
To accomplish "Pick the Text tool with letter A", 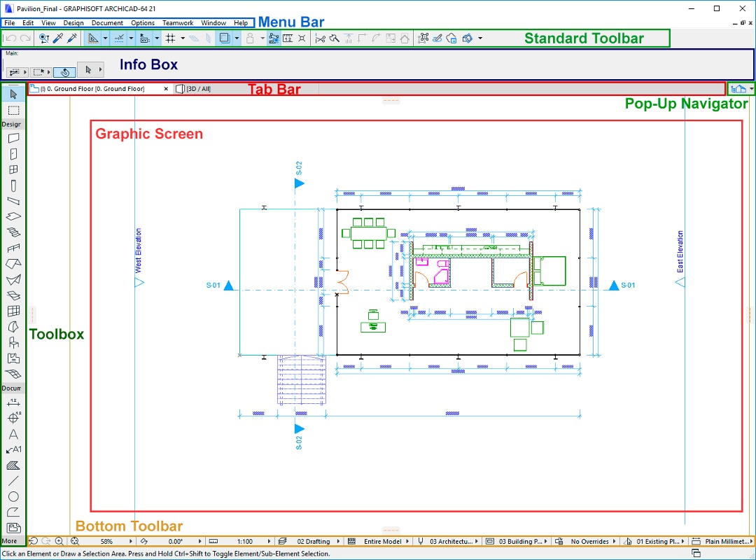I will pos(13,434).
